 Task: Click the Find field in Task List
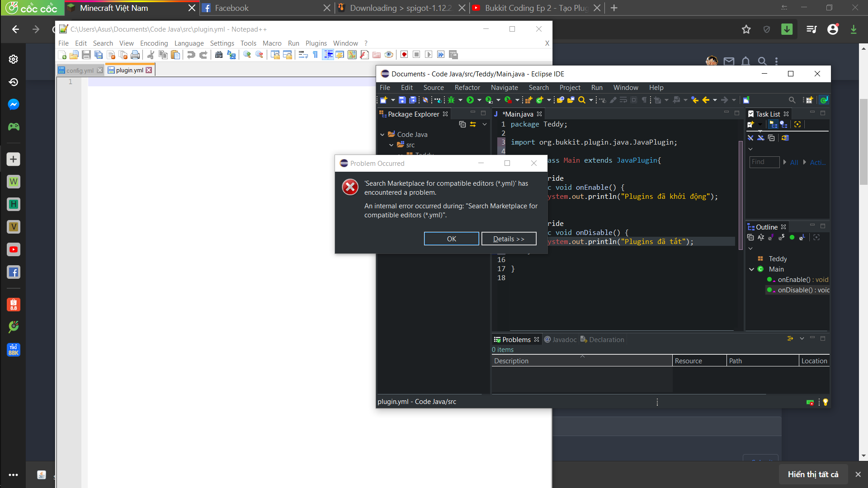[x=764, y=162]
